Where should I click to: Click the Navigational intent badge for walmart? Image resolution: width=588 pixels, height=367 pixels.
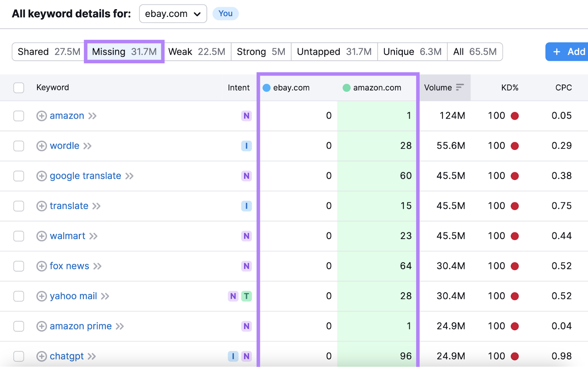(247, 236)
